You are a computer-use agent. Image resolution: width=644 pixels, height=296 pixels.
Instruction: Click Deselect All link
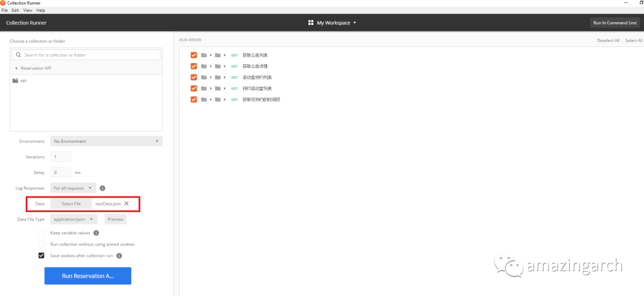[608, 40]
